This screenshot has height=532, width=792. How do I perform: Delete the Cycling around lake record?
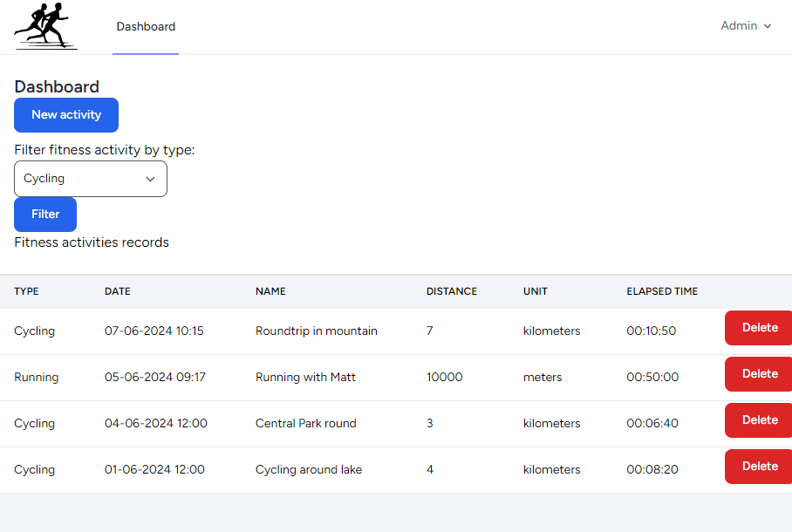tap(759, 467)
